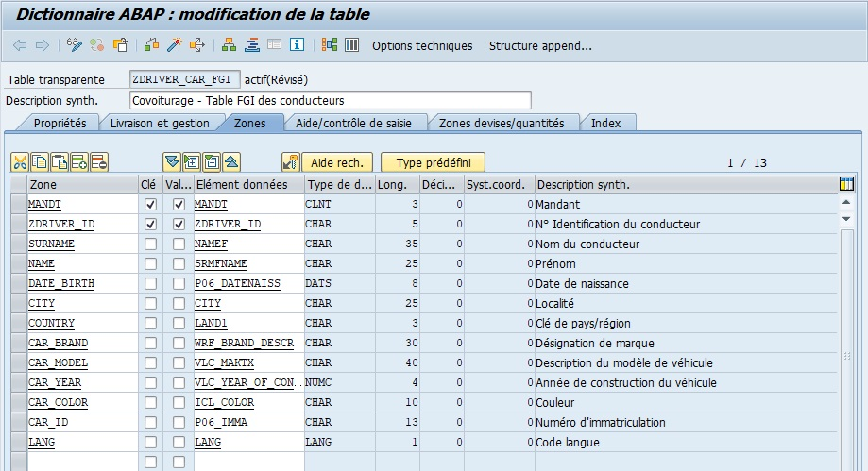The image size is (868, 471).
Task: Open the object hierarchy display icon
Action: click(229, 45)
